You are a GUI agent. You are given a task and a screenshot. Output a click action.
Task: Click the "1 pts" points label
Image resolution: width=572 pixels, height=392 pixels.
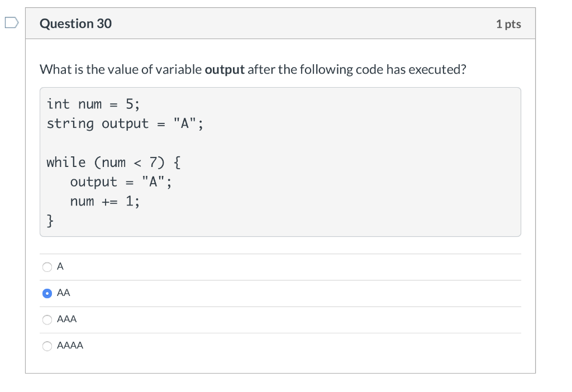click(x=508, y=24)
